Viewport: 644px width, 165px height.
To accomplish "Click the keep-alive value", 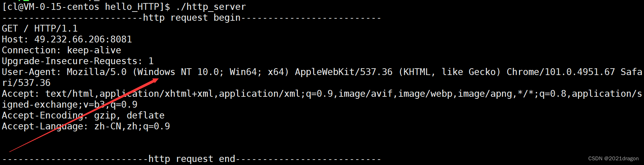I will tap(94, 50).
